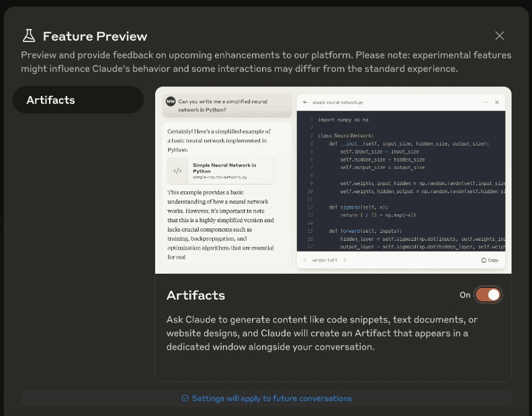Click the 'Ask Claude to generate content' description
Viewport: 532px width, 416px height.
(x=322, y=333)
